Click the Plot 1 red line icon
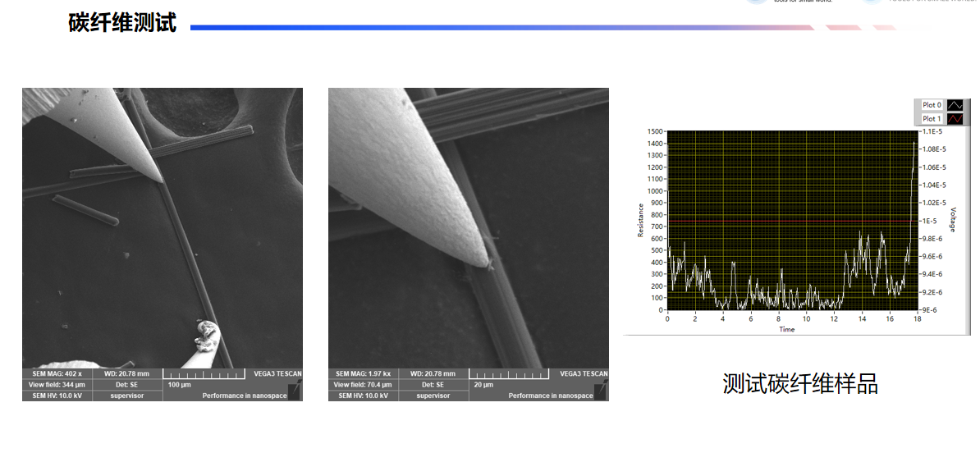The height and width of the screenshot is (462, 980). point(955,119)
